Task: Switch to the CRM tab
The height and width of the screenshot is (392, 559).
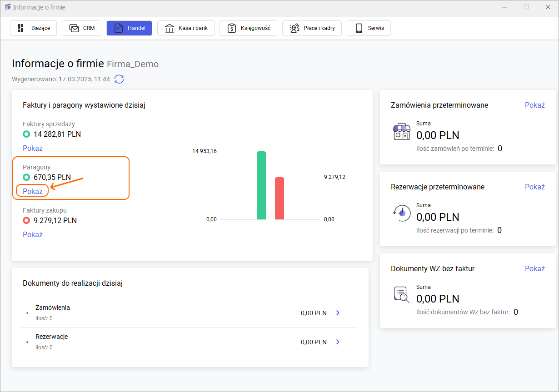Action: (81, 28)
